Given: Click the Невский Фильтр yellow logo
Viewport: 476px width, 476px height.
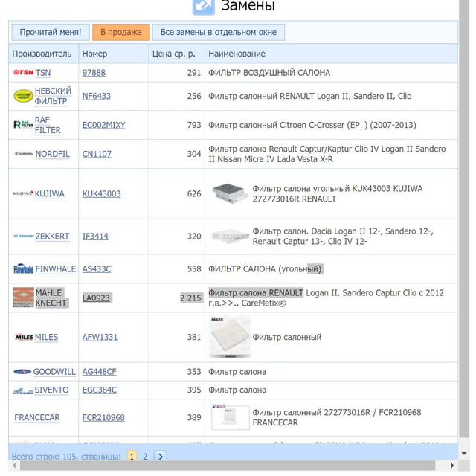Looking at the screenshot, I should pyautogui.click(x=23, y=96).
